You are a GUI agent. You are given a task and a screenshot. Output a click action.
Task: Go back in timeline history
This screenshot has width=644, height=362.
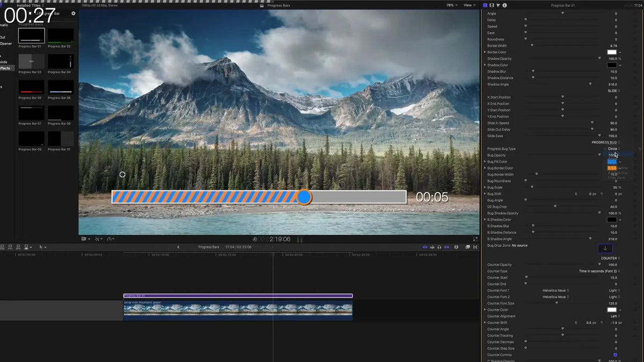point(178,247)
